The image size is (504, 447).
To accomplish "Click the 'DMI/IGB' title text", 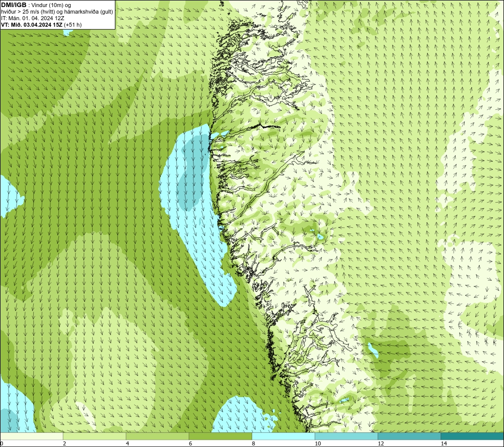I will click(x=14, y=5).
